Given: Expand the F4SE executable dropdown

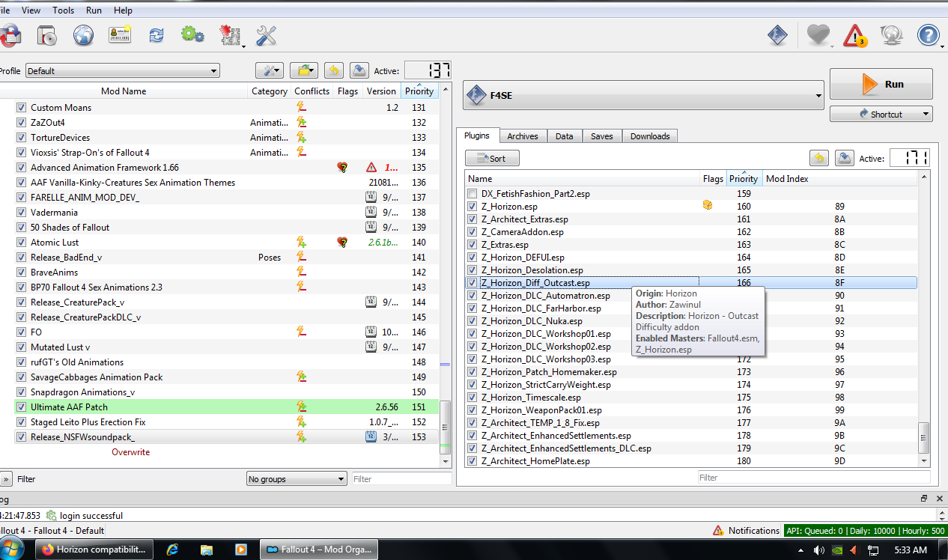Looking at the screenshot, I should click(643, 96).
